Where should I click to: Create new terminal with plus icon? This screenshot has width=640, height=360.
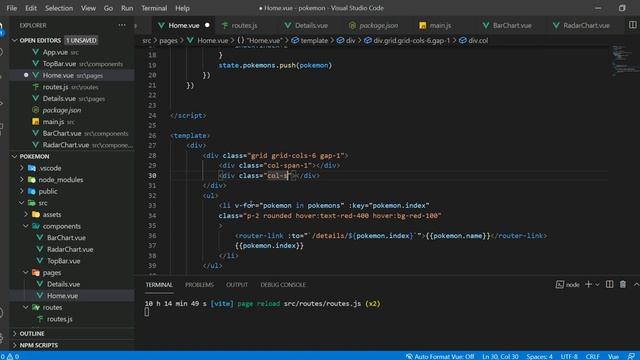click(588, 284)
